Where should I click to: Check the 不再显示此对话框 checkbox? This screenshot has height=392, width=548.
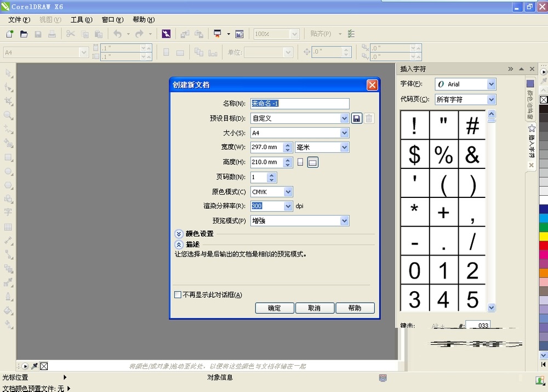point(178,295)
